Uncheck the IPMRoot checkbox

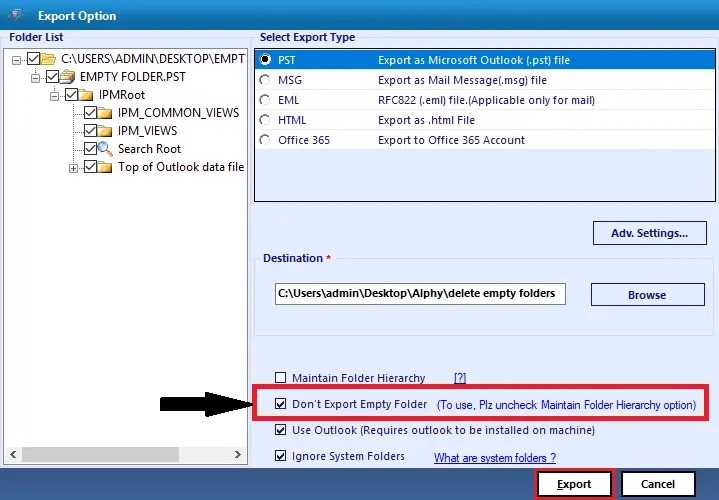coord(71,95)
